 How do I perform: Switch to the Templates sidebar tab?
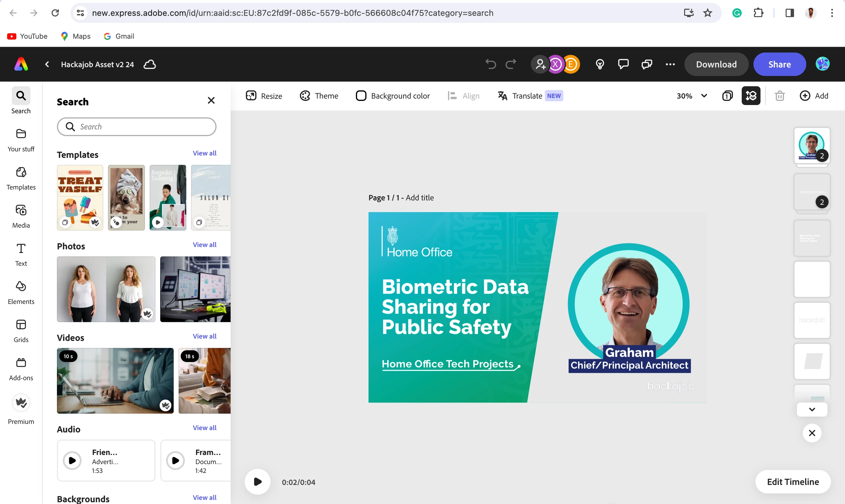21,178
